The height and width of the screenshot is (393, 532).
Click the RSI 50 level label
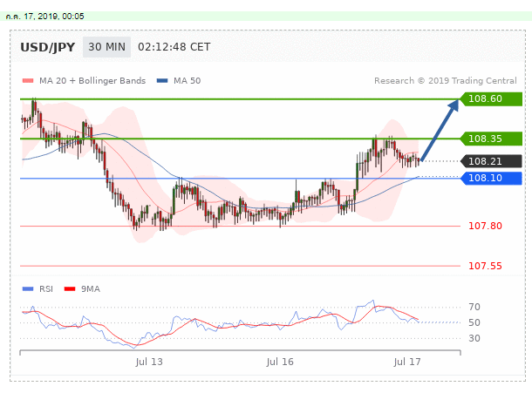474,322
